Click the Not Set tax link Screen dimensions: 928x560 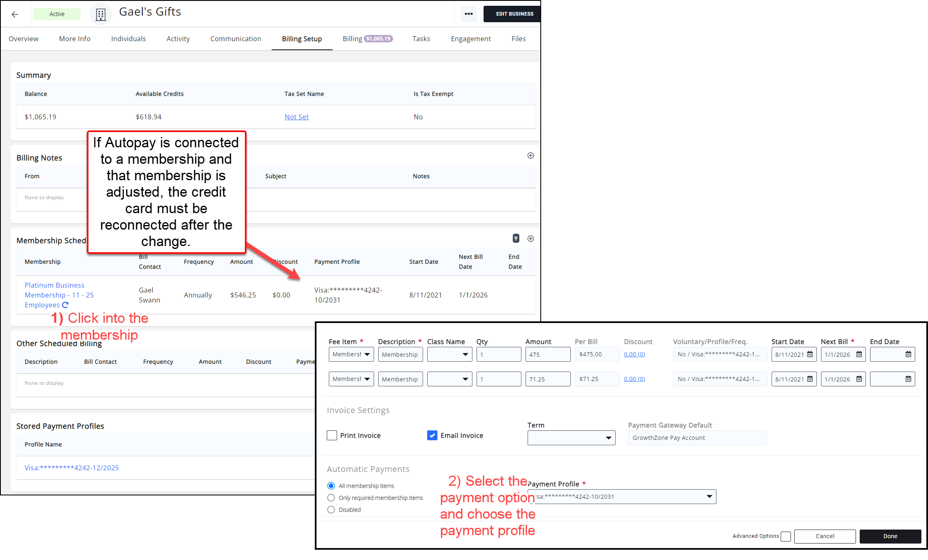(x=296, y=117)
